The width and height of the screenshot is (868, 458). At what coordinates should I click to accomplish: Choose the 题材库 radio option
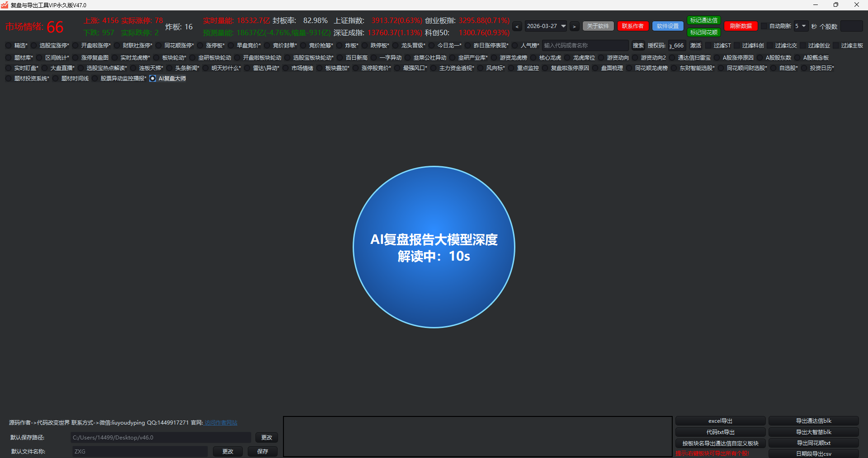coord(9,58)
